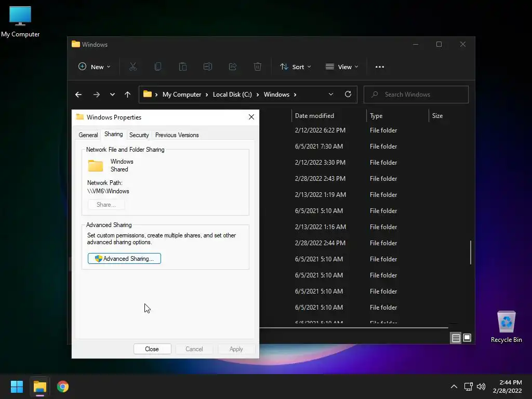Click the Cancel button

[194, 349]
